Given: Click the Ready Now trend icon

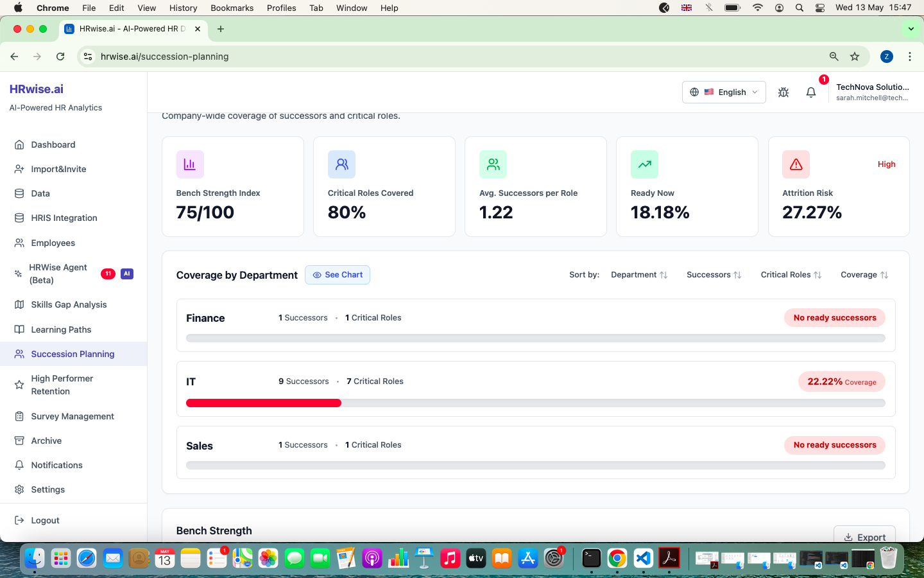Looking at the screenshot, I should click(x=644, y=164).
